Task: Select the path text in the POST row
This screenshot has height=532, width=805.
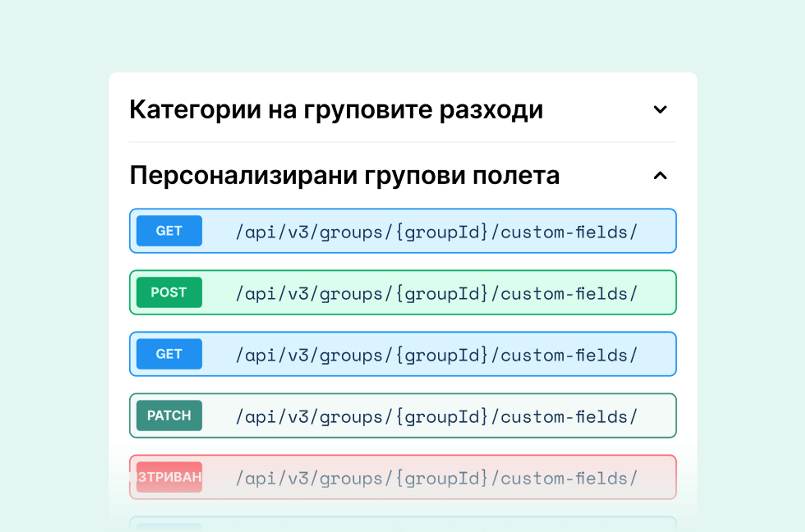Action: coord(436,294)
